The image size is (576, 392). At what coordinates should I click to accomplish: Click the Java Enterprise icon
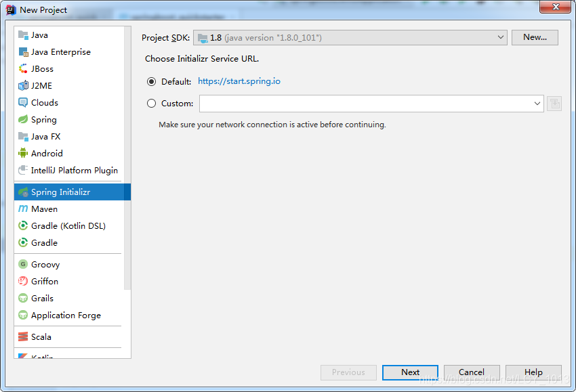(23, 52)
